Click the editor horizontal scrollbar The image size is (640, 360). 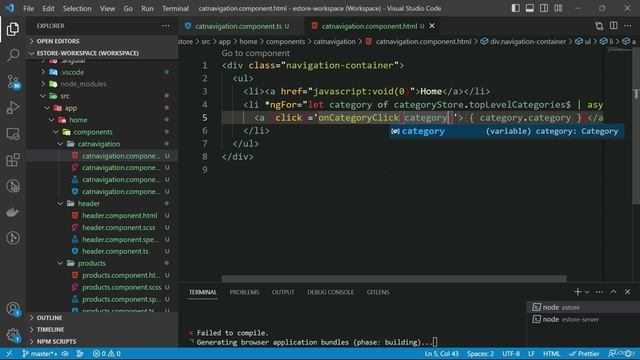[393, 279]
